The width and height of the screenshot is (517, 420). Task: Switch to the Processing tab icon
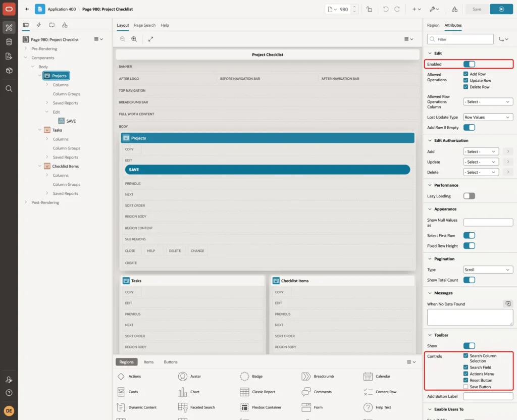(x=52, y=25)
